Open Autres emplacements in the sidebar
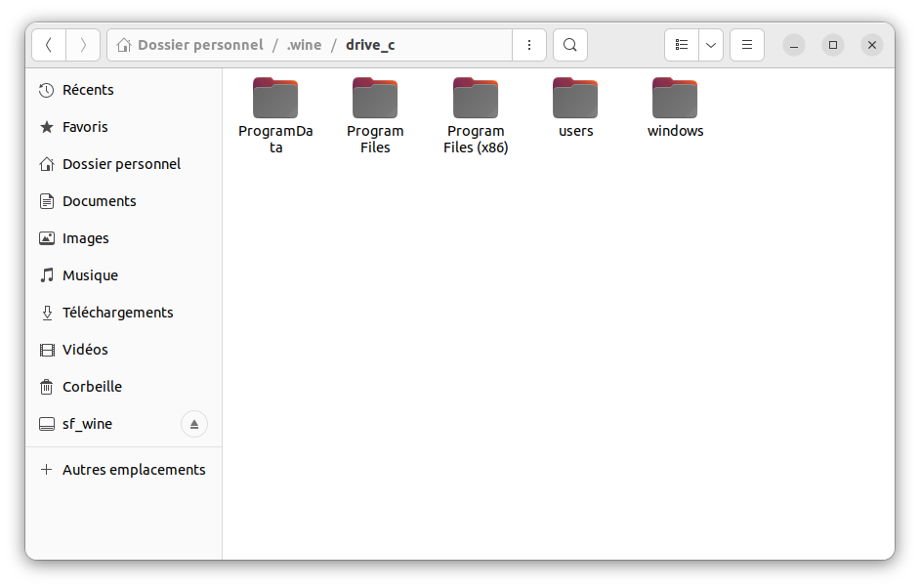The image size is (920, 588). [x=123, y=470]
